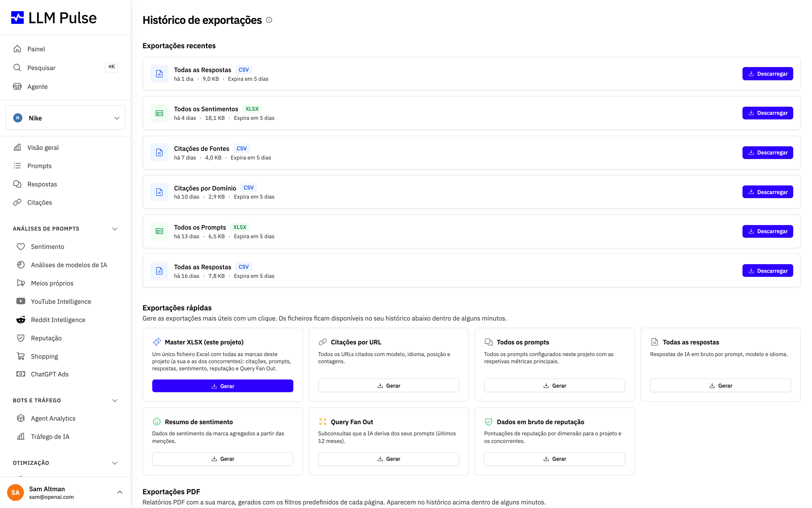This screenshot has height=508, width=812.
Task: Open the Nike project dropdown
Action: click(65, 118)
